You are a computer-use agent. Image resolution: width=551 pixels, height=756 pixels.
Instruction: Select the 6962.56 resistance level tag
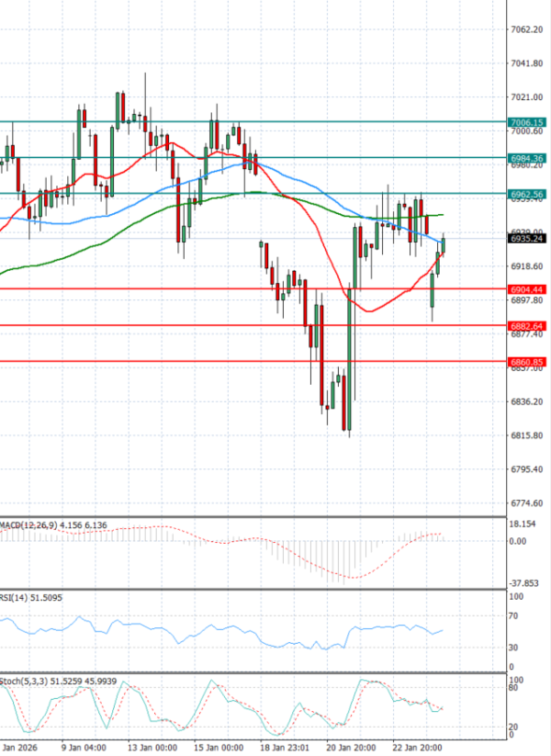525,194
